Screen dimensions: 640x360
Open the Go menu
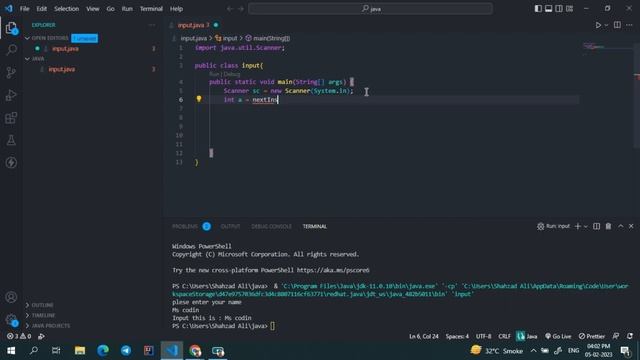pyautogui.click(x=110, y=9)
